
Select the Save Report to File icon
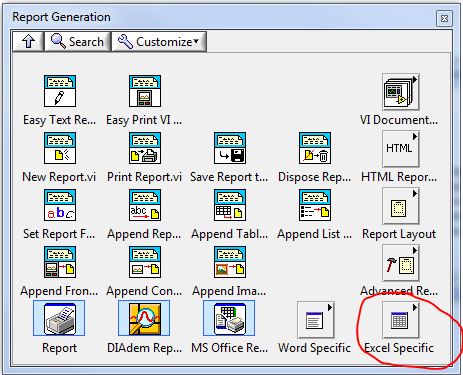[x=230, y=148]
